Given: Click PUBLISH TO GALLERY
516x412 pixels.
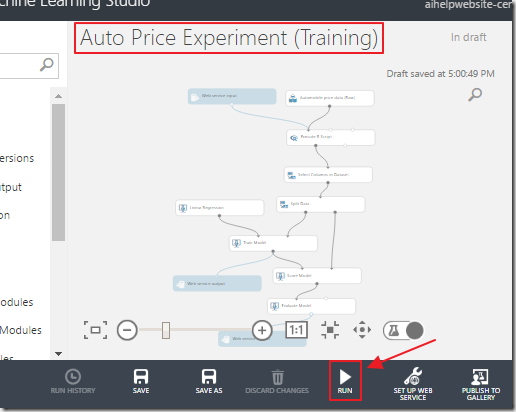Looking at the screenshot, I should pos(481,384).
